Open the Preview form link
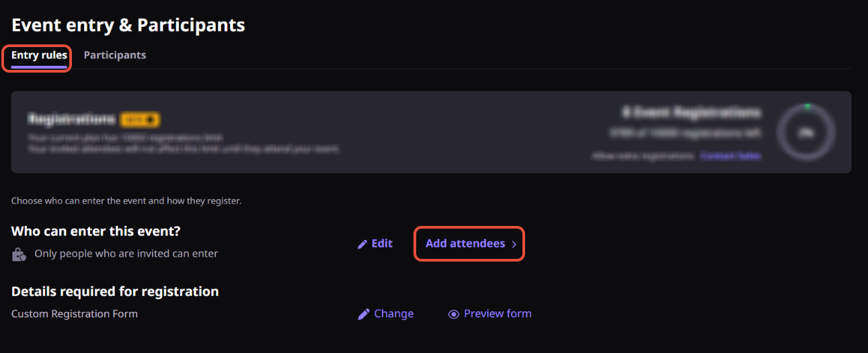Screen dimensions: 868x353 coord(498,313)
